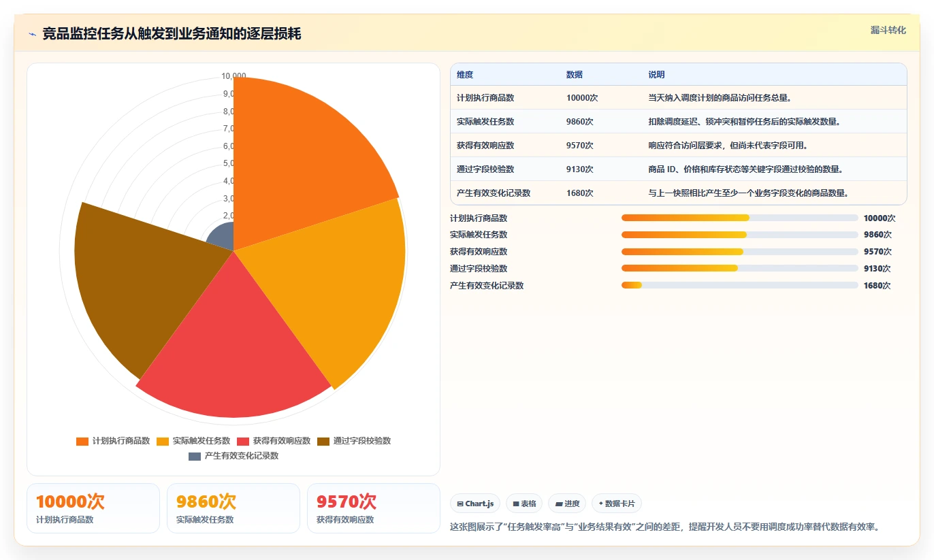
Task: Click description starting with 扣除调度延迟
Action: (745, 122)
